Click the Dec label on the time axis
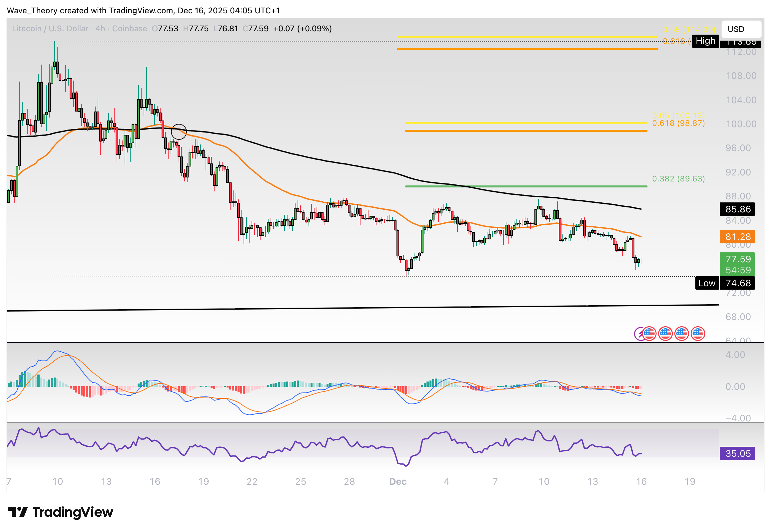771x532 pixels. [x=398, y=482]
